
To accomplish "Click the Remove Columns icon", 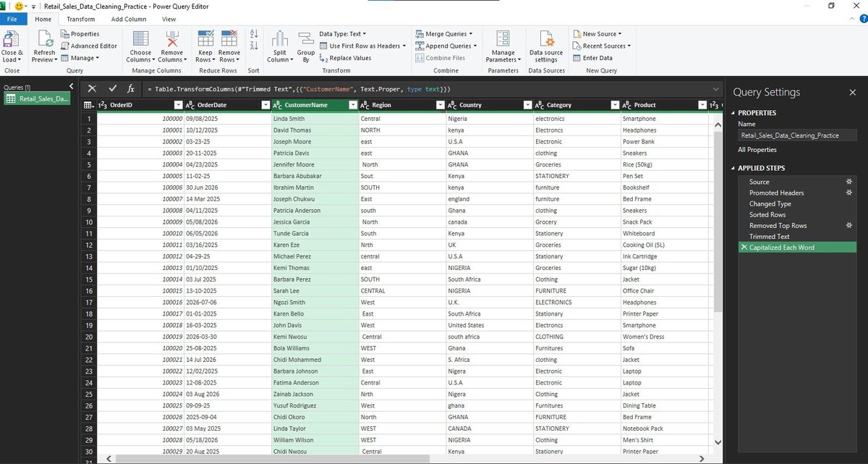I will [x=172, y=39].
